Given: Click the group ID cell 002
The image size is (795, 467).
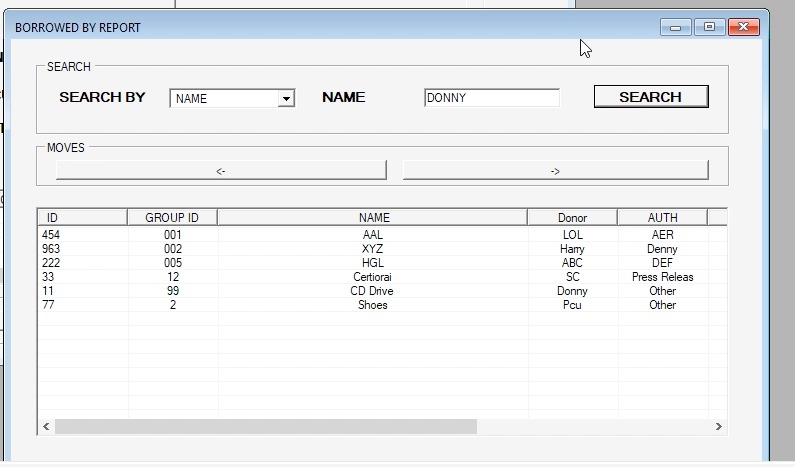Looking at the screenshot, I should [173, 249].
